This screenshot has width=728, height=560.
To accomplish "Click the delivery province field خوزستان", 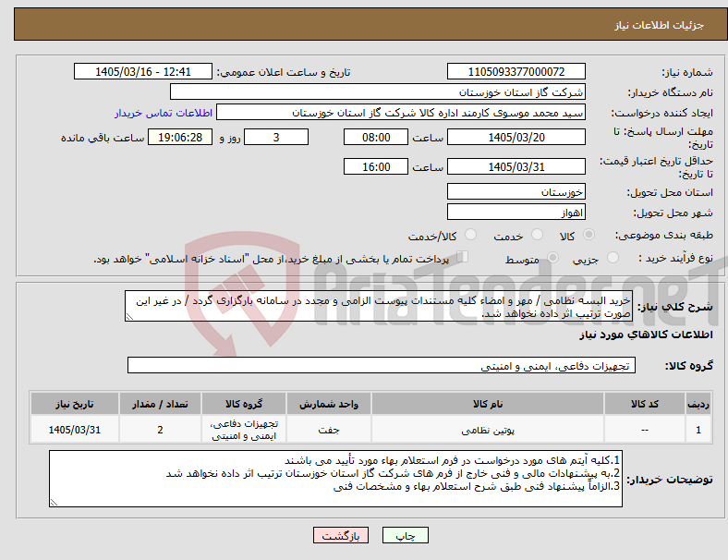I will tap(516, 192).
